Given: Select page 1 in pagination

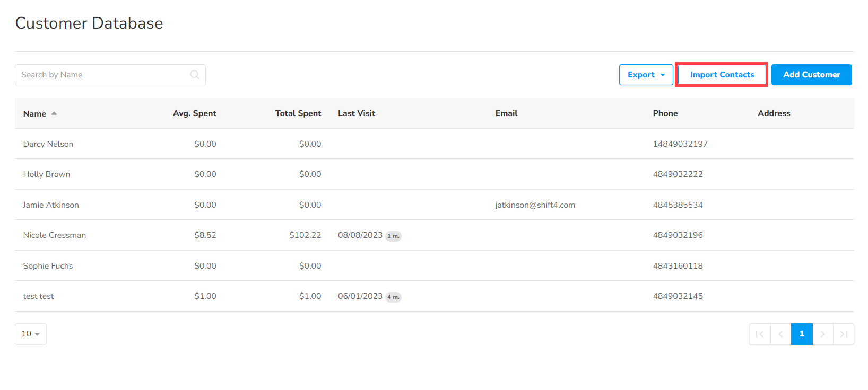Looking at the screenshot, I should (x=802, y=334).
